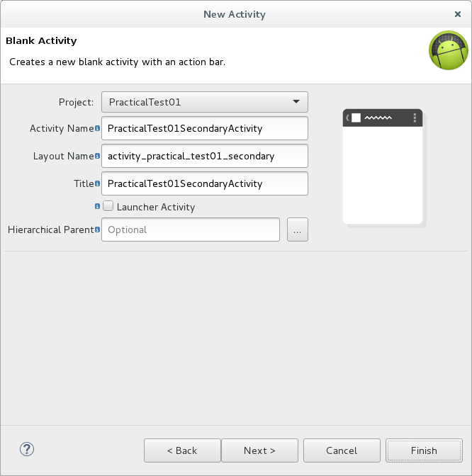
Task: Open the Project dropdown
Action: [205, 102]
